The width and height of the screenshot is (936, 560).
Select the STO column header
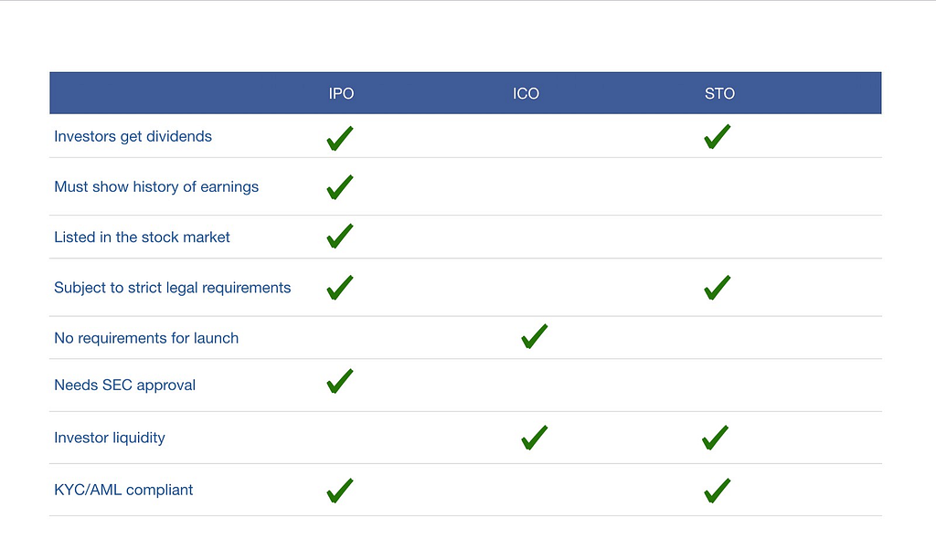pos(720,93)
